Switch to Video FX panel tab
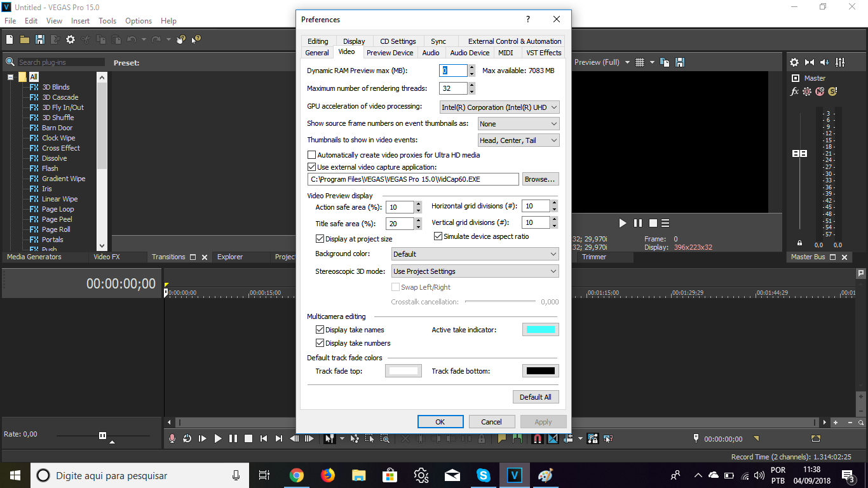This screenshot has width=868, height=488. (106, 257)
